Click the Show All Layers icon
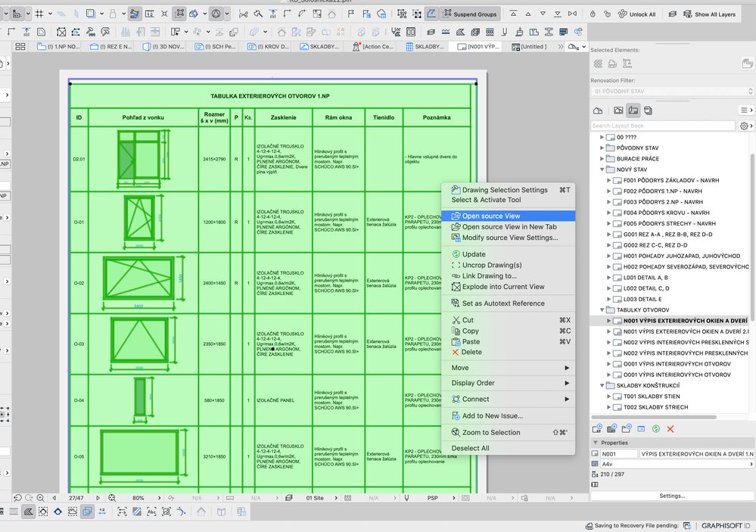756x532 pixels. (686, 14)
